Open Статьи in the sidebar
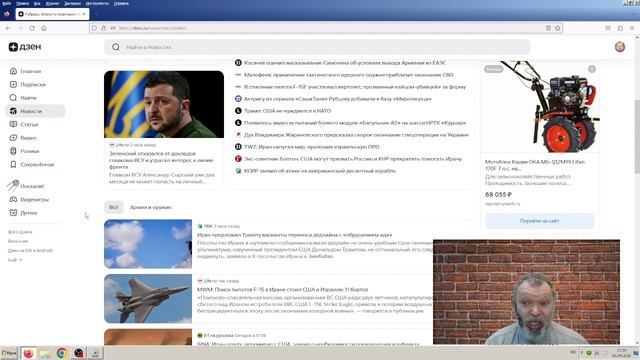640x360 pixels. [x=24, y=124]
